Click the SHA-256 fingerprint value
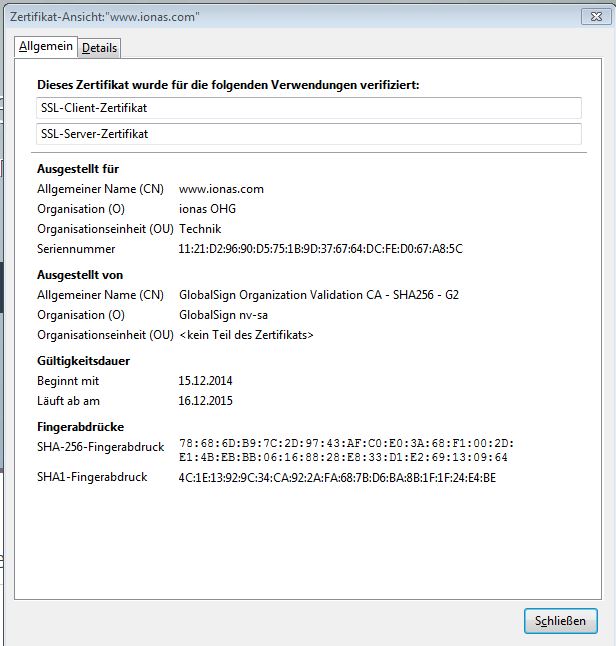Viewport: 616px width, 646px height. (347, 450)
